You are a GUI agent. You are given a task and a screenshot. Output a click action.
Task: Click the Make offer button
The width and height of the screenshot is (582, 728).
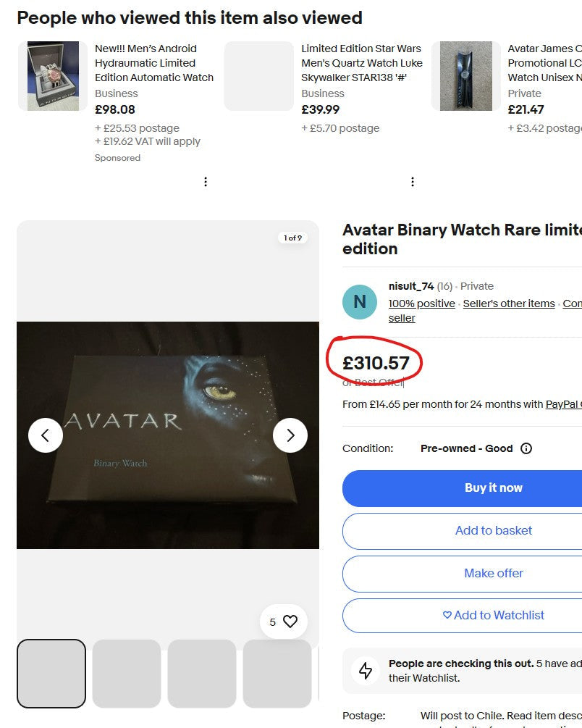point(493,573)
